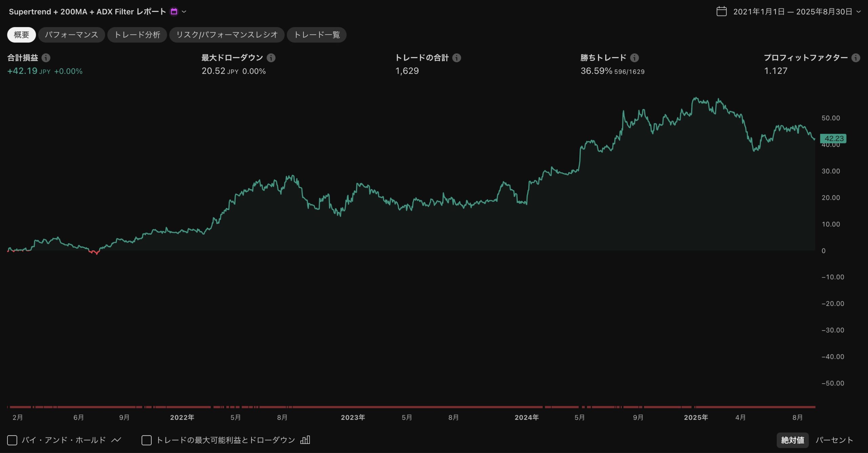
Task: Click the トレード一覧 button
Action: tap(316, 35)
